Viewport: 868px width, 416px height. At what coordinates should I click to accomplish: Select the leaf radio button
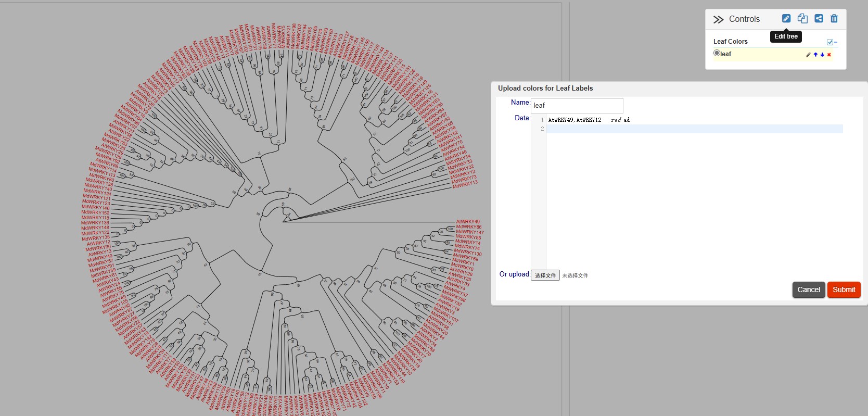coord(717,53)
